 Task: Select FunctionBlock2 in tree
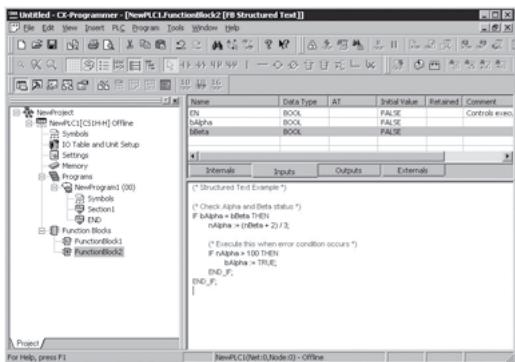pyautogui.click(x=99, y=252)
